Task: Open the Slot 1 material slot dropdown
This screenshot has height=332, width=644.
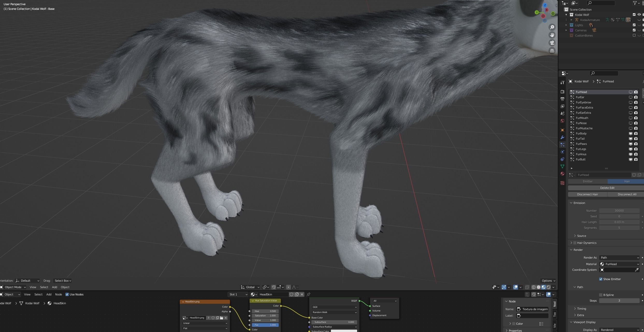Action: coord(238,294)
